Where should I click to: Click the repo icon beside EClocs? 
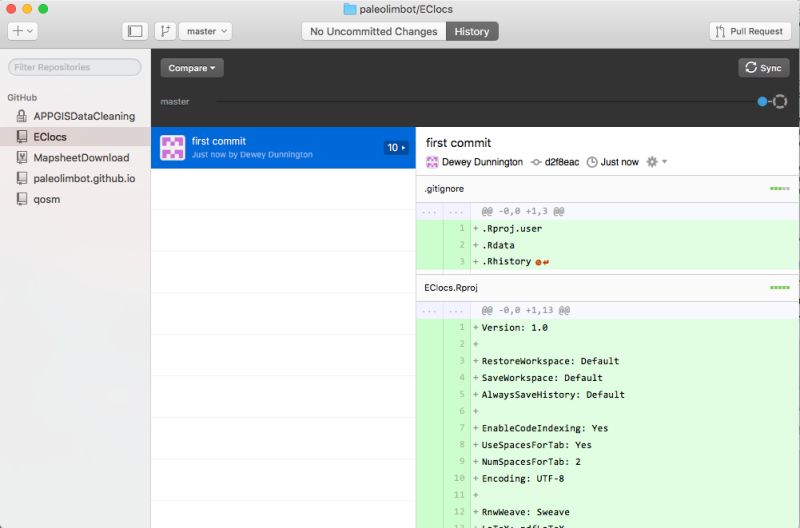click(21, 137)
